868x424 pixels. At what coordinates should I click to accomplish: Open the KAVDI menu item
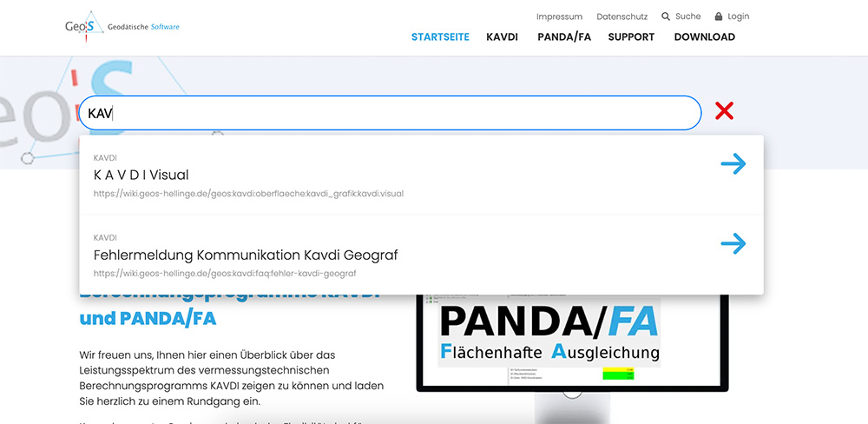502,37
